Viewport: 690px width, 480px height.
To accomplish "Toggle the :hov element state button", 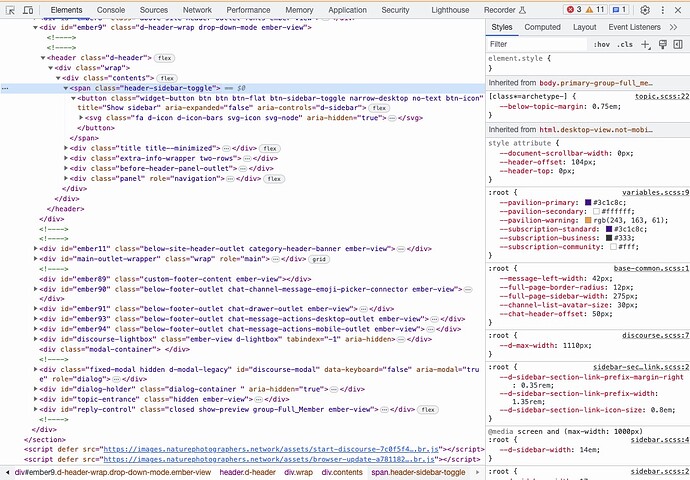I will 601,44.
